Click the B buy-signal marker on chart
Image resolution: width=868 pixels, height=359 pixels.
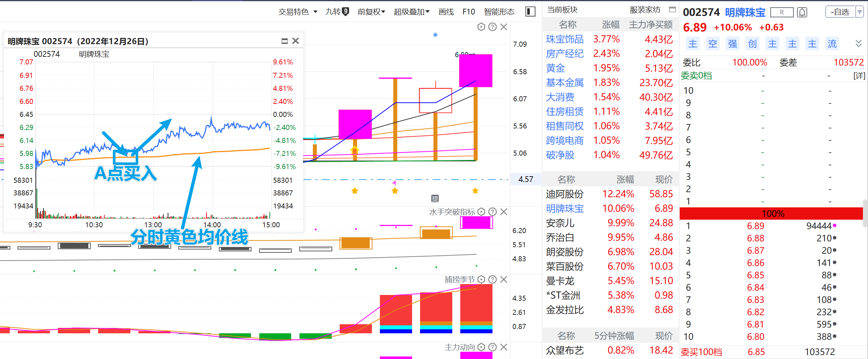(x=355, y=151)
